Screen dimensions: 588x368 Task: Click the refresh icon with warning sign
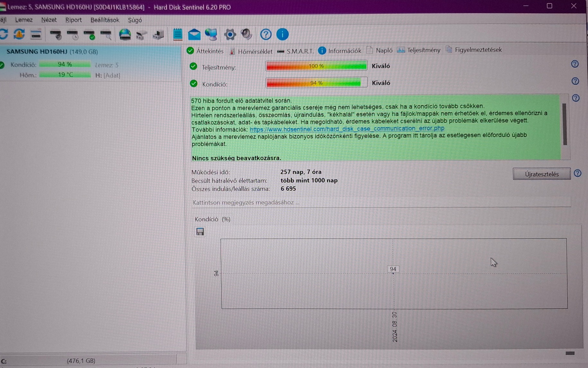click(19, 34)
